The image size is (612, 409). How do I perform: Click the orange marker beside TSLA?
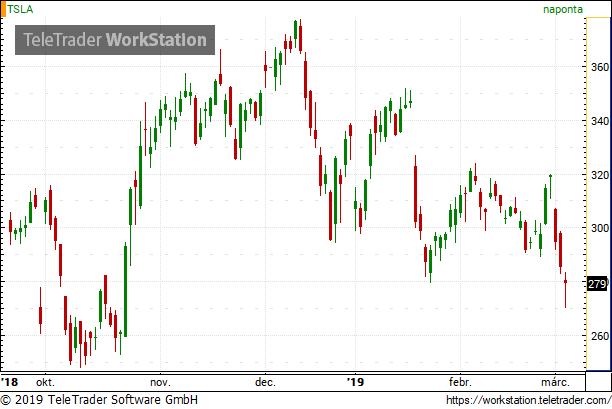pos(3,9)
